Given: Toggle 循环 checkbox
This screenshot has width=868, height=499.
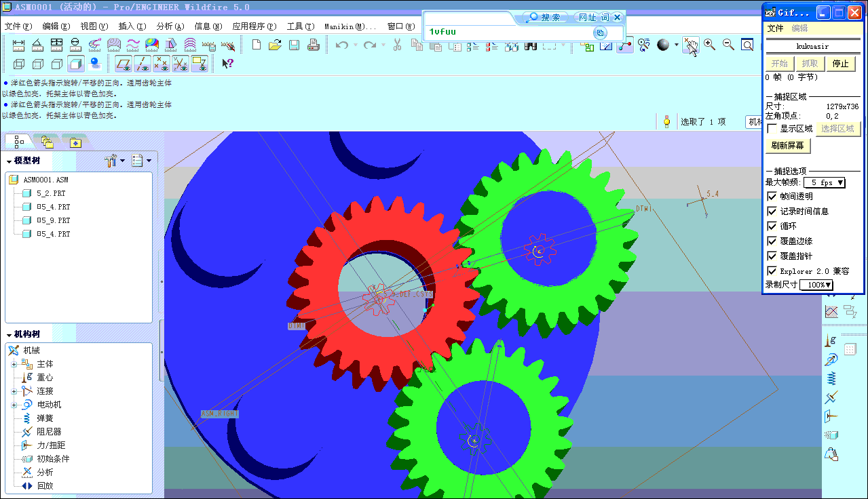Looking at the screenshot, I should click(772, 226).
